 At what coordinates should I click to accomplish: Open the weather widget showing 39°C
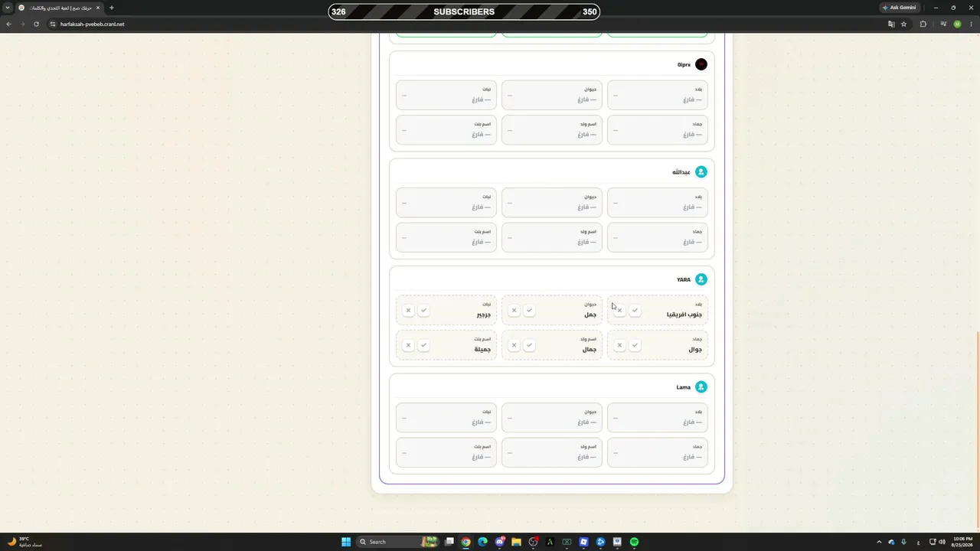(24, 542)
